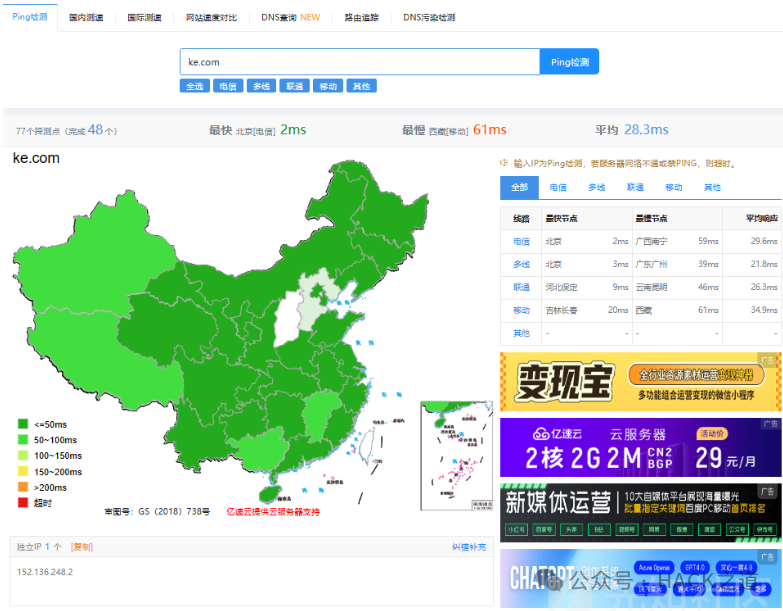The image size is (783, 611).
Task: Click the slowest 61ms value
Action: point(489,130)
